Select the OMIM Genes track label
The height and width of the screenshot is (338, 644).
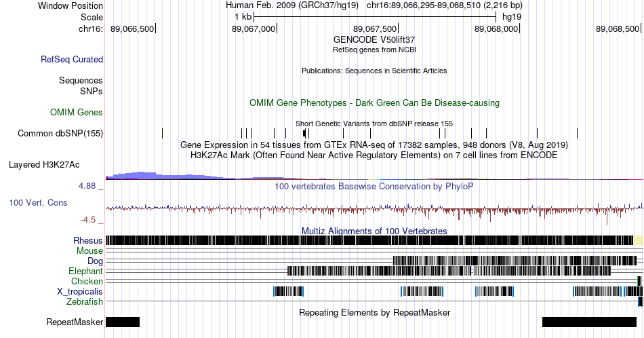click(x=77, y=112)
